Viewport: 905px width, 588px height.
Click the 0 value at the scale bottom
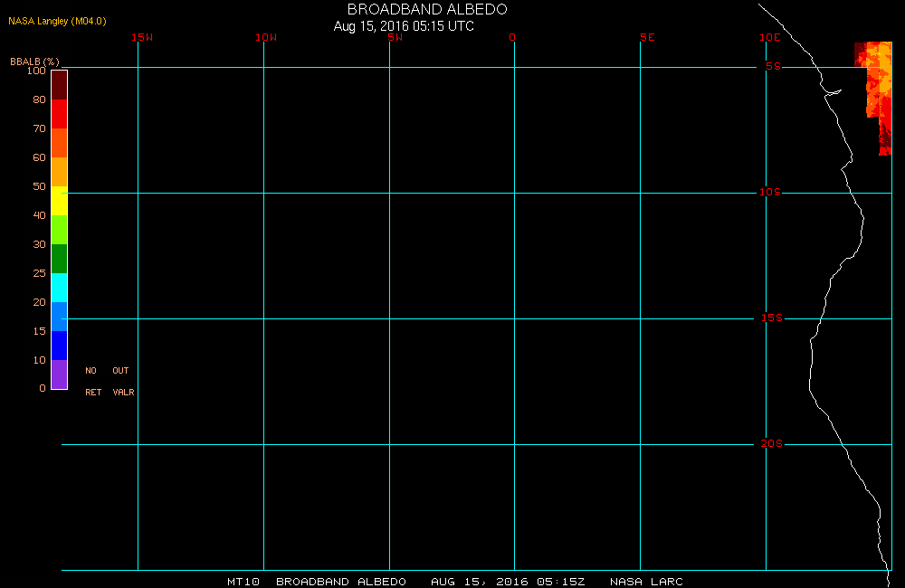(43, 388)
